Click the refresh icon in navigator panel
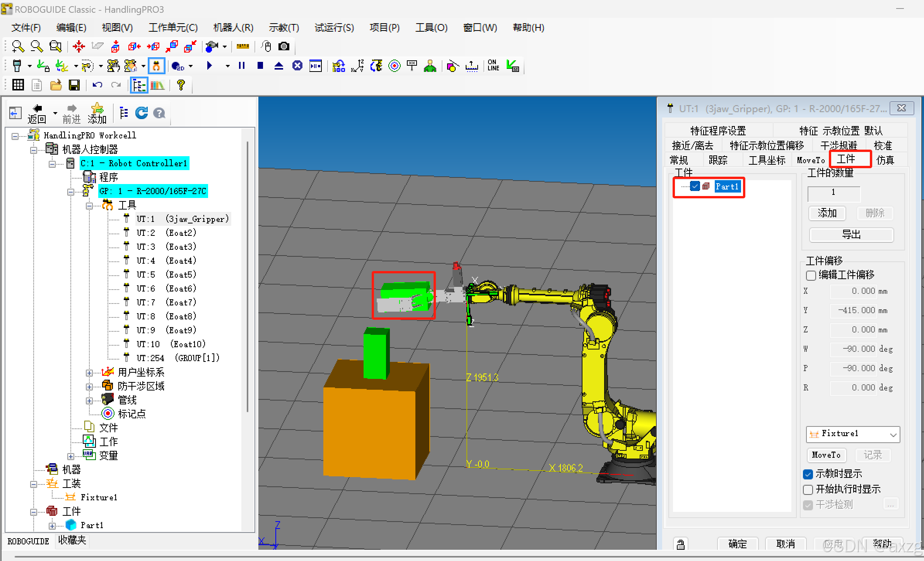The height and width of the screenshot is (561, 924). click(x=142, y=113)
